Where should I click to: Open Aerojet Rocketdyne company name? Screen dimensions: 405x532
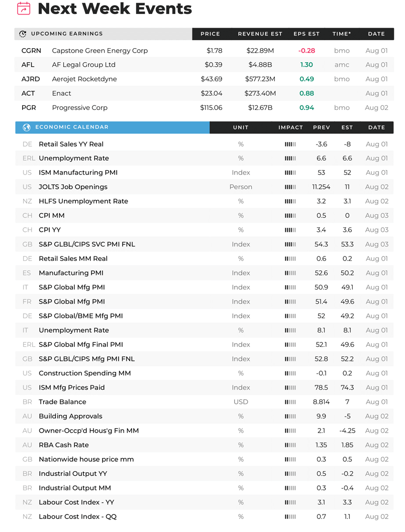pos(84,79)
